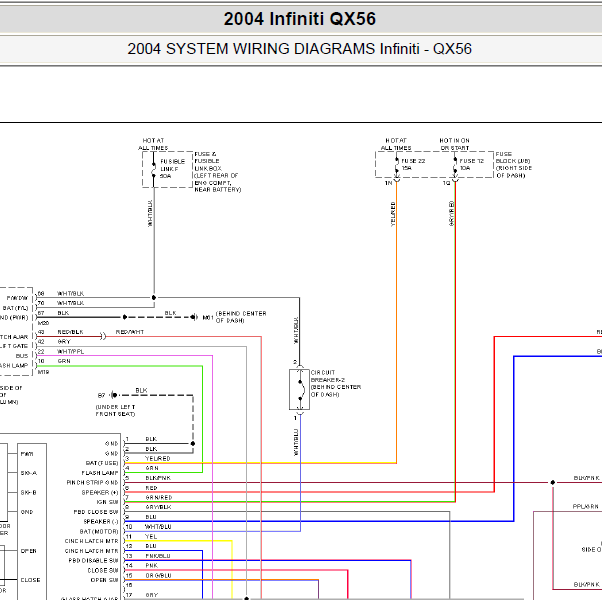Click the 'M19' connector label
This screenshot has width=602, height=600.
tap(43, 372)
